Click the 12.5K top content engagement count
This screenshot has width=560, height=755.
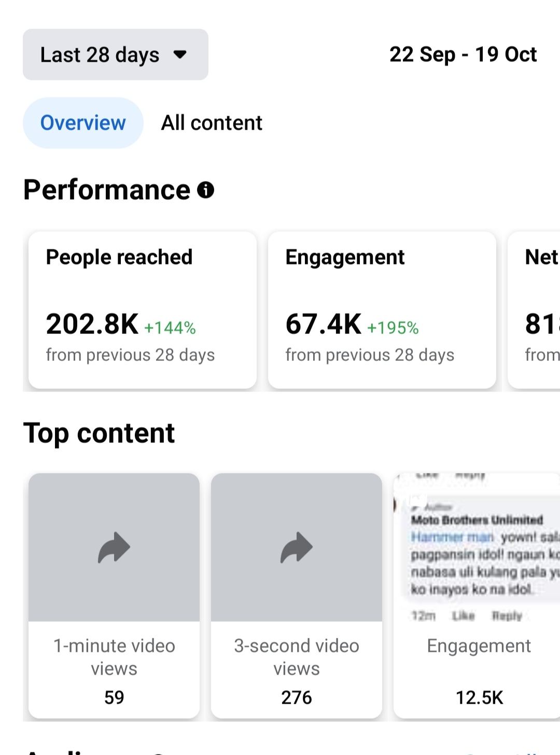(479, 697)
